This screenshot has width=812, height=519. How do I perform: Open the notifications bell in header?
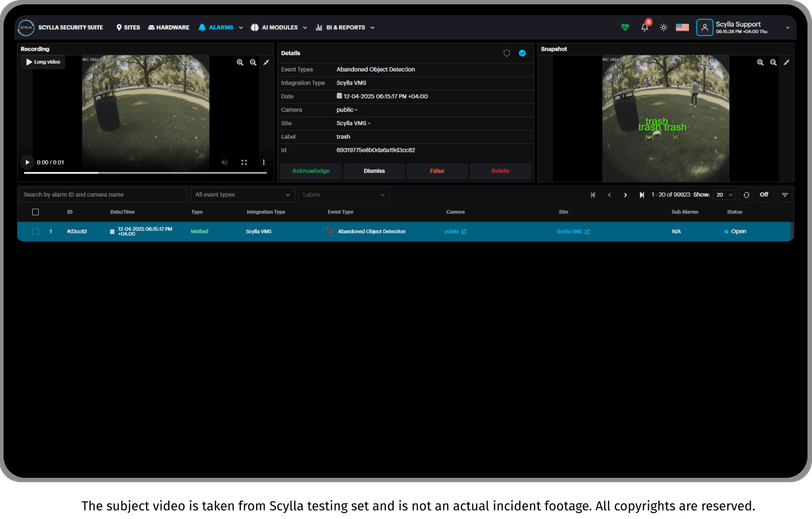[645, 27]
